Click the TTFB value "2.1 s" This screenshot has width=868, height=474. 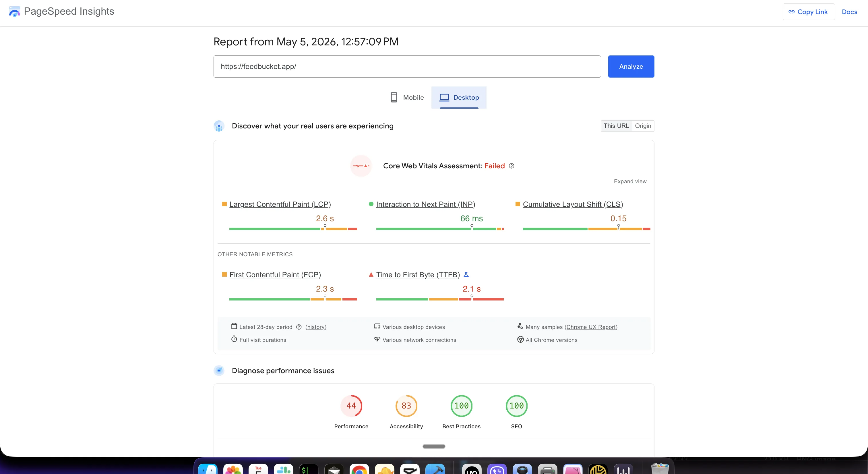point(471,289)
